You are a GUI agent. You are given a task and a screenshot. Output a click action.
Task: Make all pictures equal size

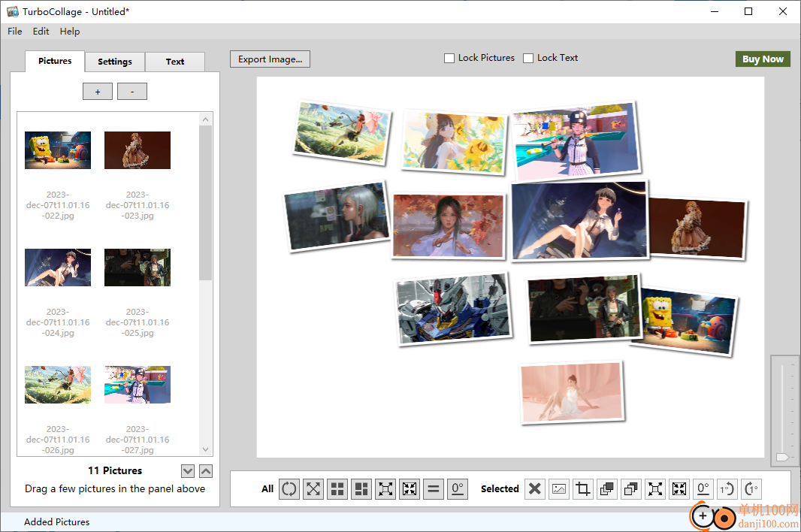(x=434, y=489)
